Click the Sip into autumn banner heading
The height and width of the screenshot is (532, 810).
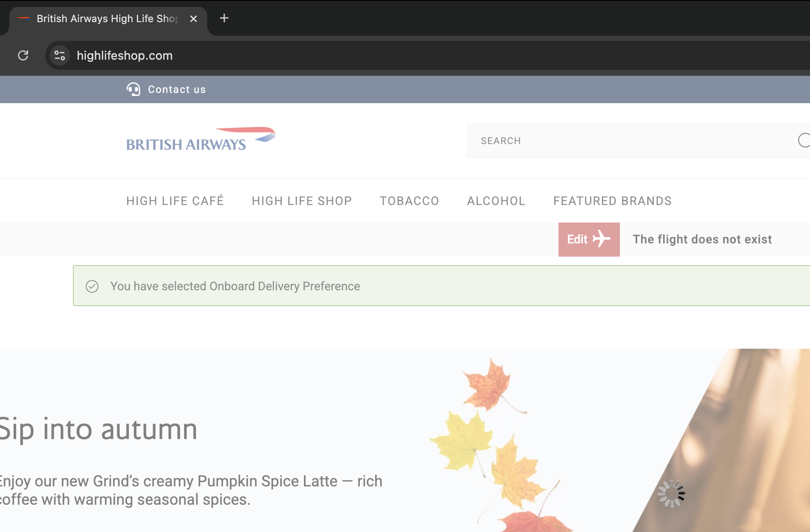[99, 429]
